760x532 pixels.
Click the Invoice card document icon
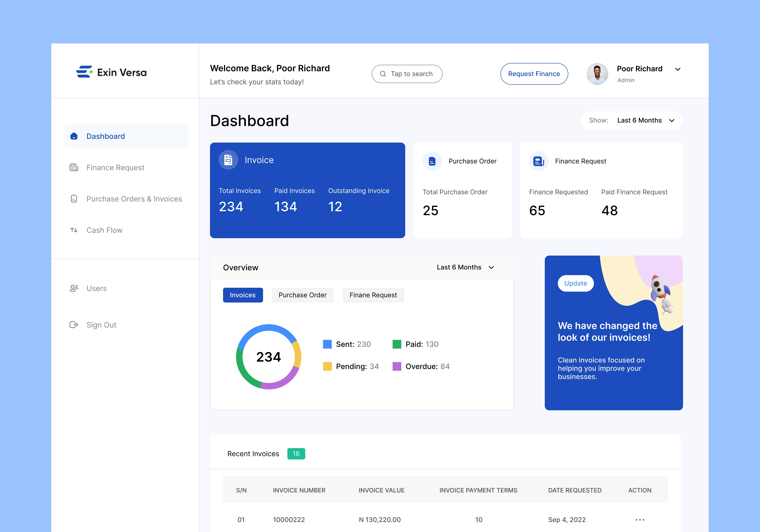pyautogui.click(x=228, y=160)
